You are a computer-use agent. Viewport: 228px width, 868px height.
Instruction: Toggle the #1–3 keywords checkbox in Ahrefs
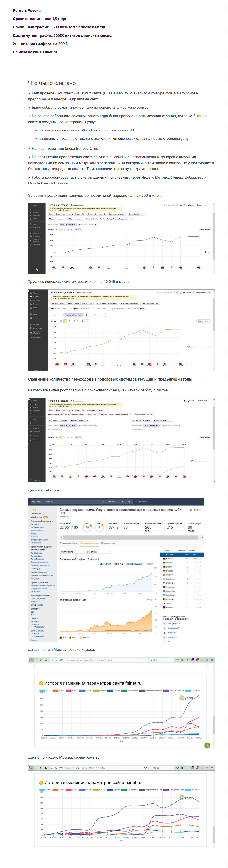pyautogui.click(x=61, y=638)
